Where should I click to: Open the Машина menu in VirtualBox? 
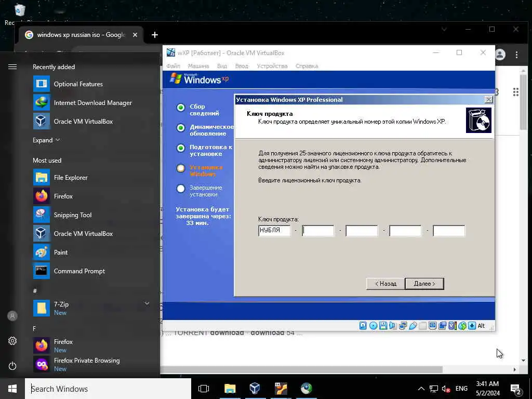[198, 66]
